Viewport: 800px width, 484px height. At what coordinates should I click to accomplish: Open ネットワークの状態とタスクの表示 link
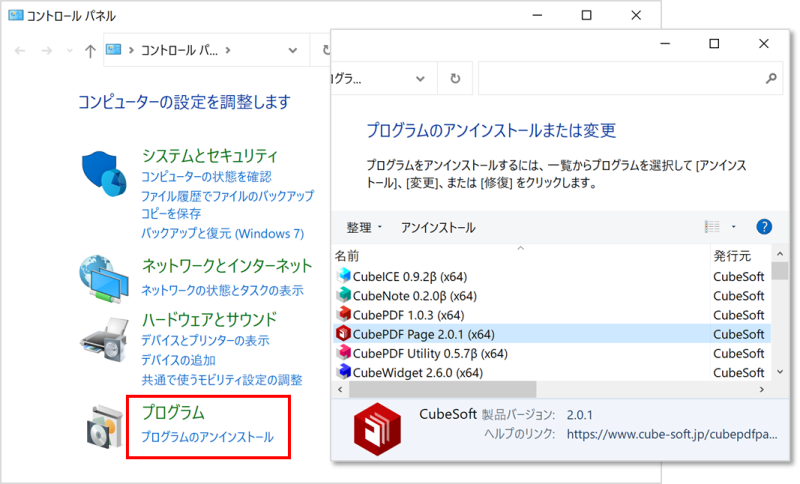point(222,290)
